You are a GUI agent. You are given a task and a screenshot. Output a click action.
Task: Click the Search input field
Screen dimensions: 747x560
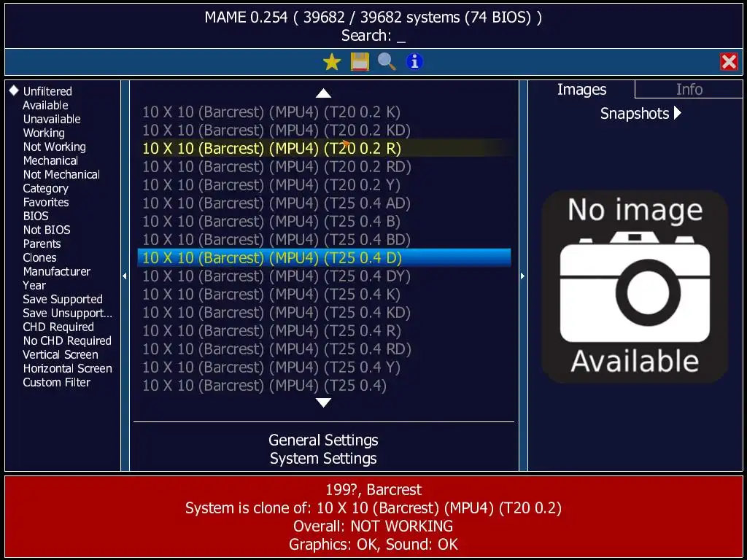point(373,35)
